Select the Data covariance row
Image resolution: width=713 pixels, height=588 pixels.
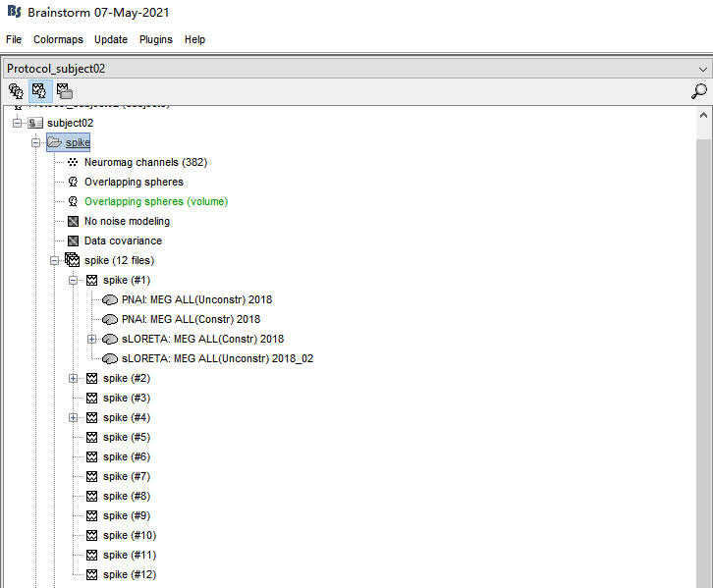(x=123, y=241)
